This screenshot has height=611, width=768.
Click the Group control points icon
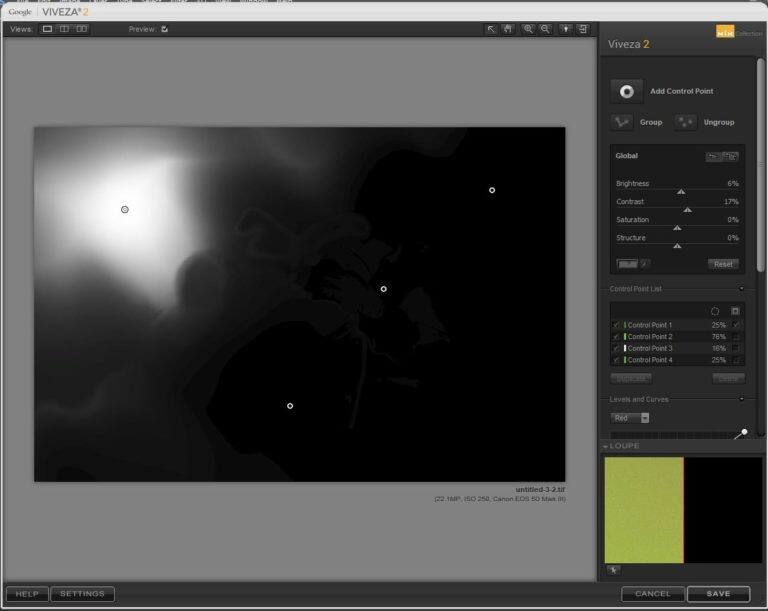click(622, 122)
